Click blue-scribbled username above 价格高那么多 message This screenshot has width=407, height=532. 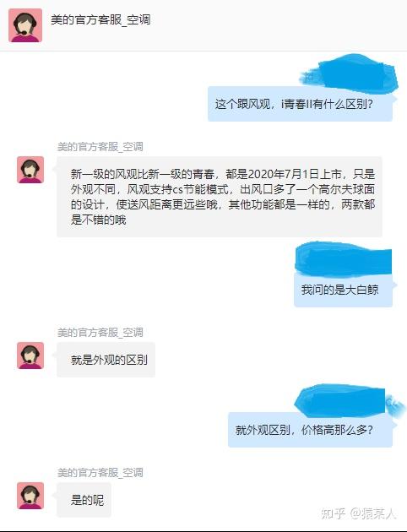pos(346,401)
